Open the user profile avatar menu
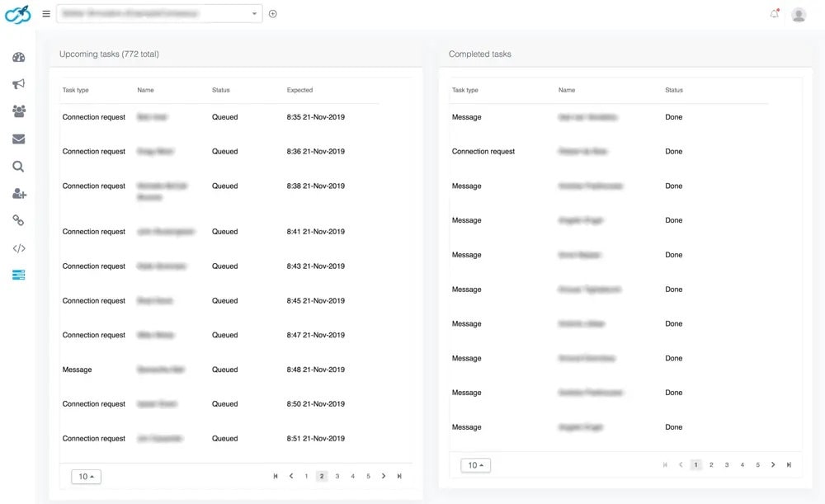This screenshot has height=504, width=825. coord(797,13)
